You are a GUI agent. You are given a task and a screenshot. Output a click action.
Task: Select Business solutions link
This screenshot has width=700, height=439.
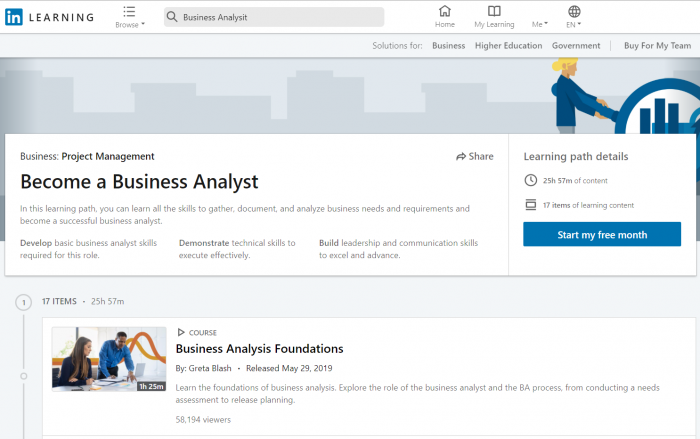click(x=448, y=45)
